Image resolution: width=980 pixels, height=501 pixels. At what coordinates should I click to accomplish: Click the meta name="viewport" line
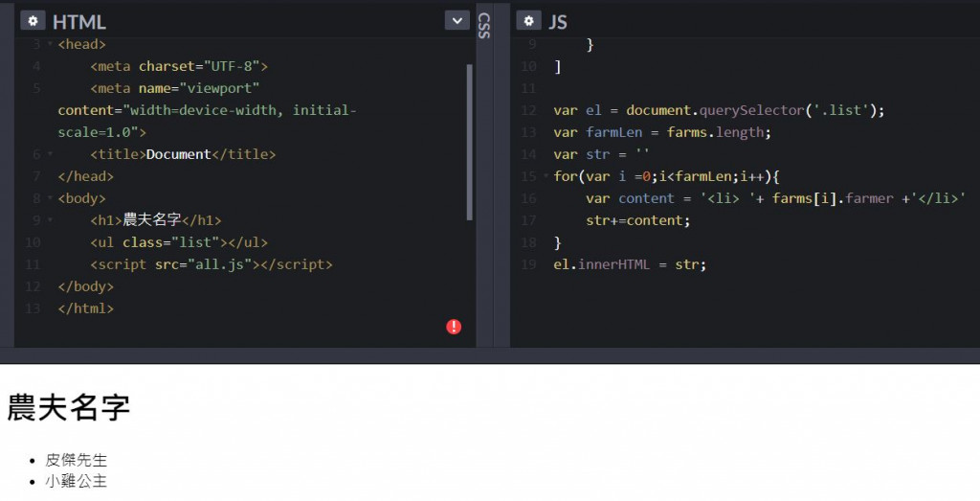[x=175, y=88]
